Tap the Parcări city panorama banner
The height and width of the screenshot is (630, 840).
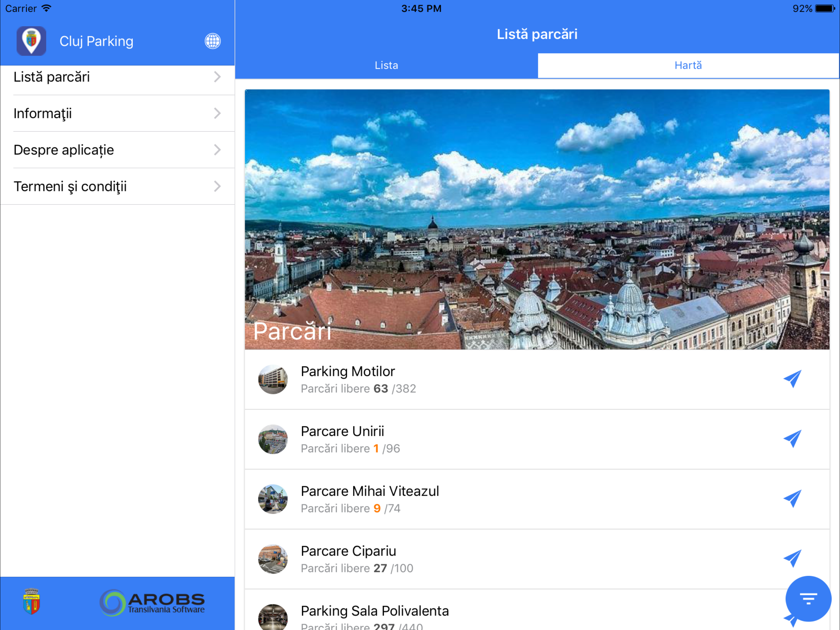(x=537, y=219)
